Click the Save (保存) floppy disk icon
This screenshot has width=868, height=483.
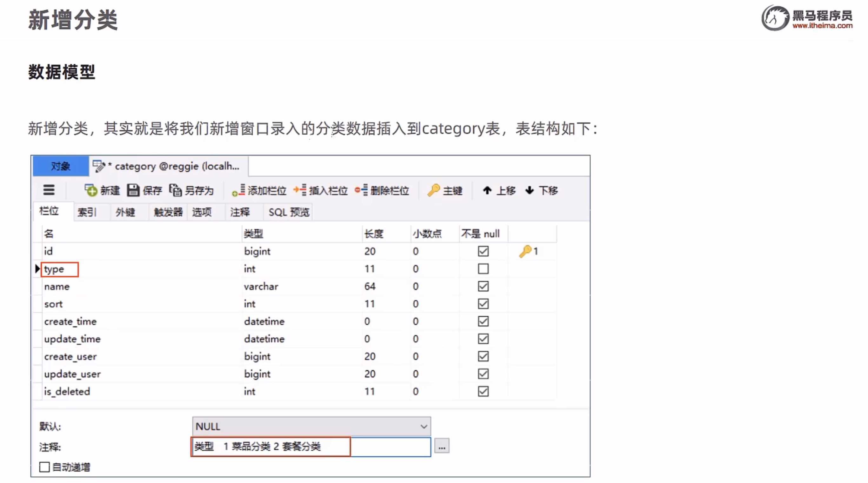coord(133,190)
